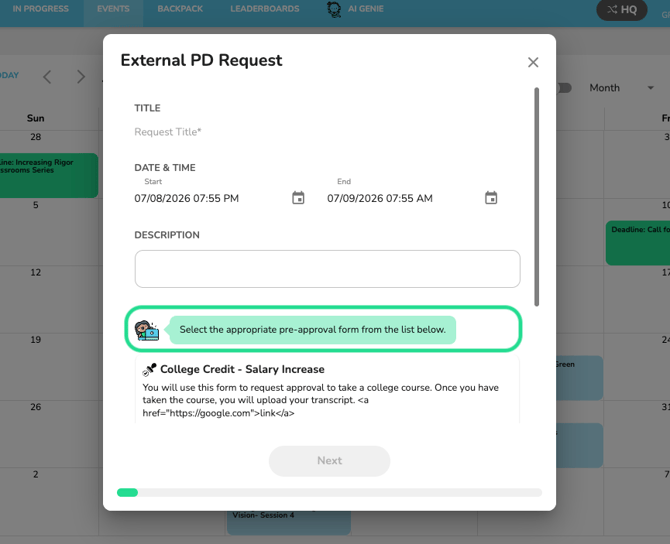Image resolution: width=670 pixels, height=544 pixels.
Task: Click the College Credit pin icon
Action: 149,370
